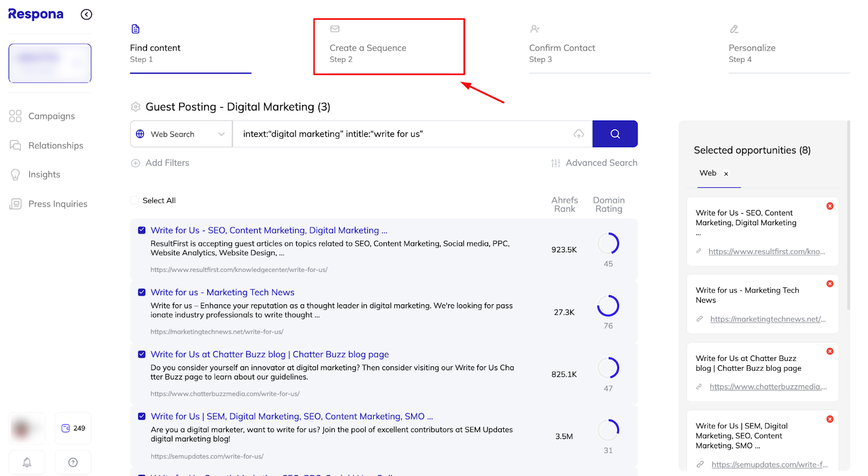Click the campaign settings gear icon
868x476 pixels.
click(x=136, y=107)
